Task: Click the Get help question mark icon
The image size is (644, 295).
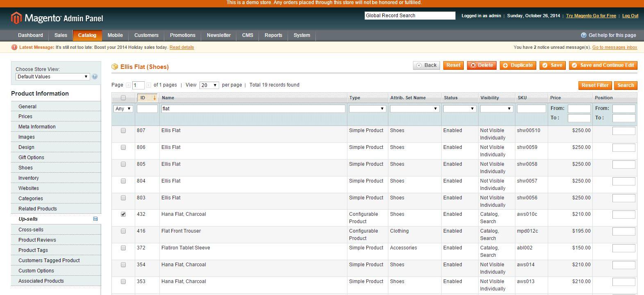Action: [584, 35]
